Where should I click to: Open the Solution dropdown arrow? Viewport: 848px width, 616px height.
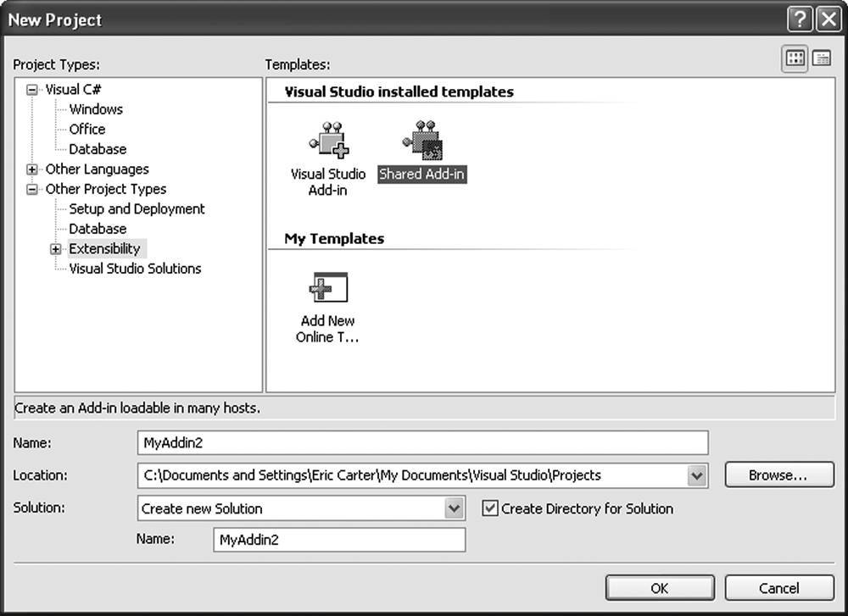[455, 508]
